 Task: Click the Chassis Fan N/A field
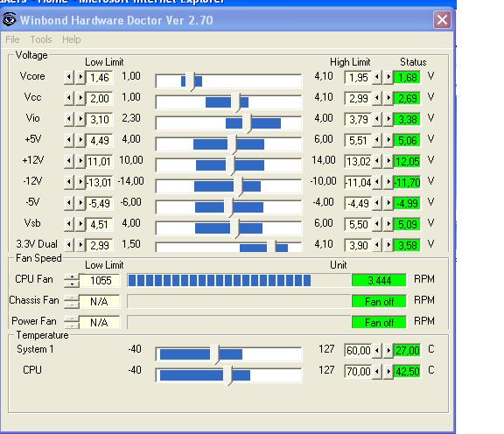[100, 301]
